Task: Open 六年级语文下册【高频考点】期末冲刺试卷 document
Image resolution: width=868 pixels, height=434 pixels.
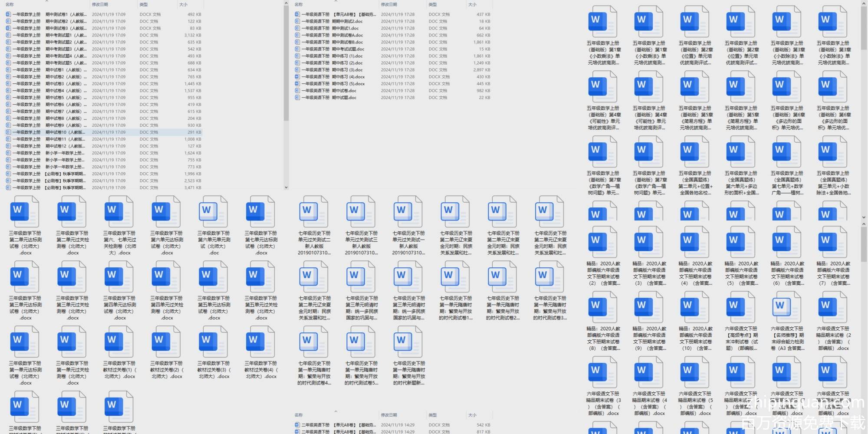Action: (741, 307)
